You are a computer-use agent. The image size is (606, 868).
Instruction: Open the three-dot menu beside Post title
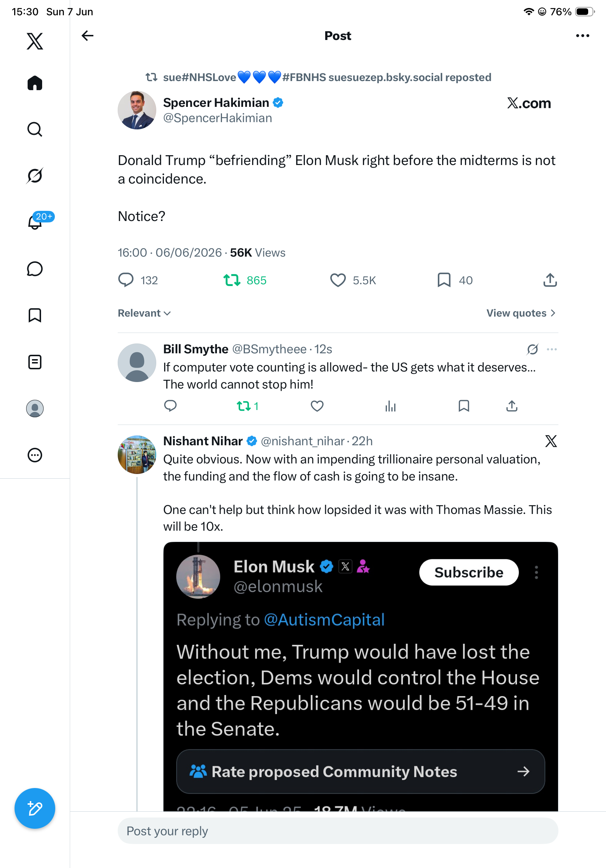coord(583,36)
